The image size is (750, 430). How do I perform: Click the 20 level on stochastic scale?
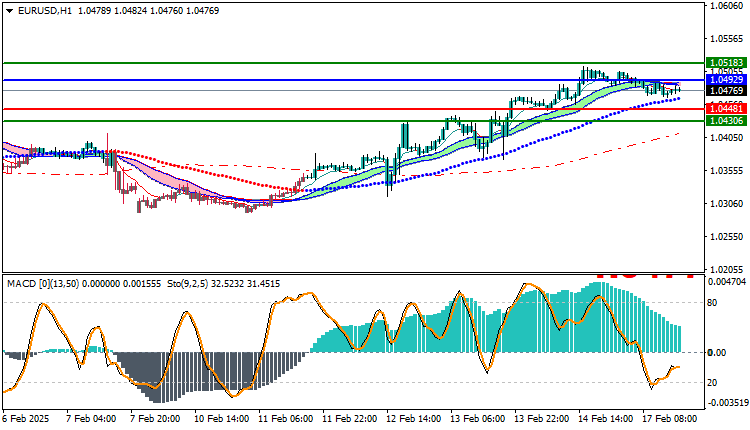712,383
